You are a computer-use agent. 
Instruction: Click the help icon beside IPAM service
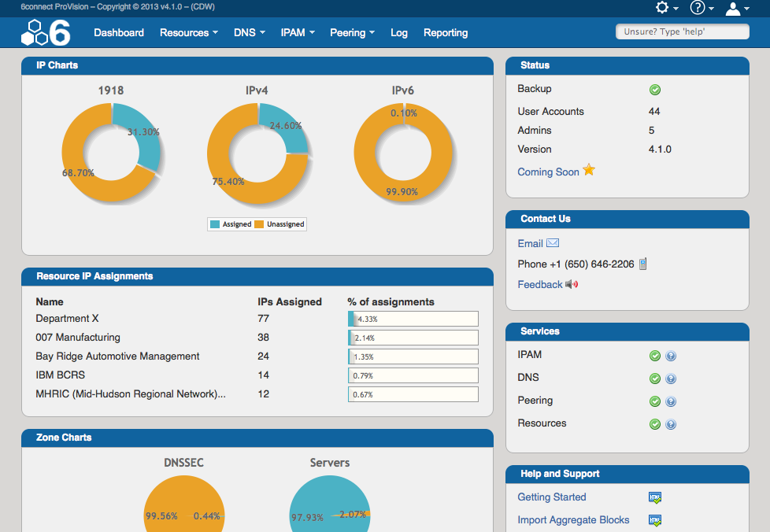[x=671, y=356]
